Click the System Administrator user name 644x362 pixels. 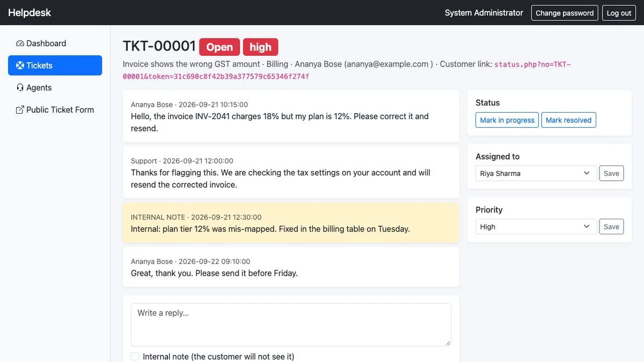(x=484, y=13)
